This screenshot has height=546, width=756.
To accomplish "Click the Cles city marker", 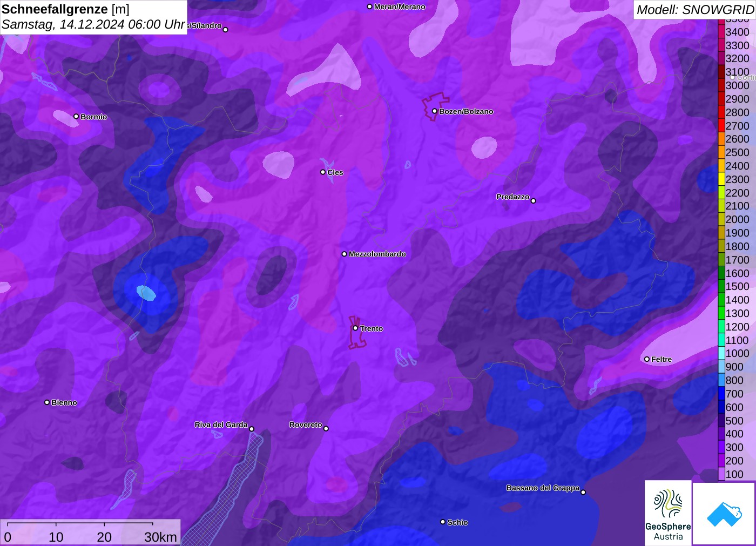I will [323, 172].
